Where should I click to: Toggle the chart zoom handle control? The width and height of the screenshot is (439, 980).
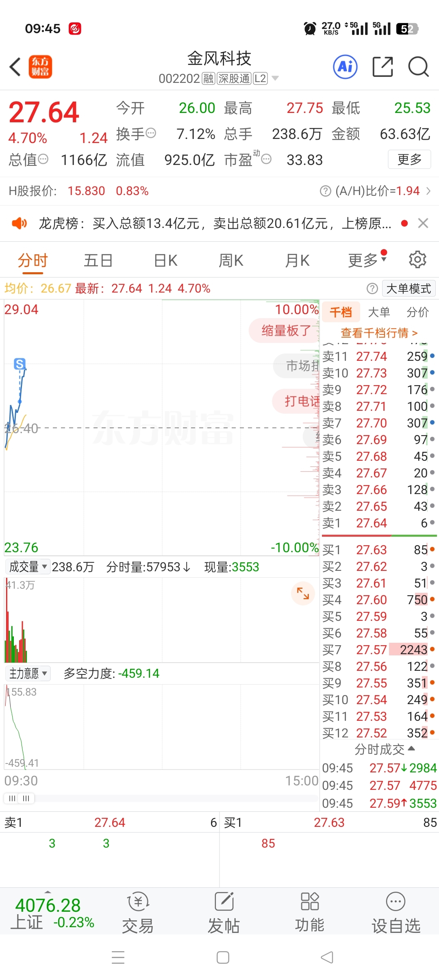pyautogui.click(x=19, y=798)
